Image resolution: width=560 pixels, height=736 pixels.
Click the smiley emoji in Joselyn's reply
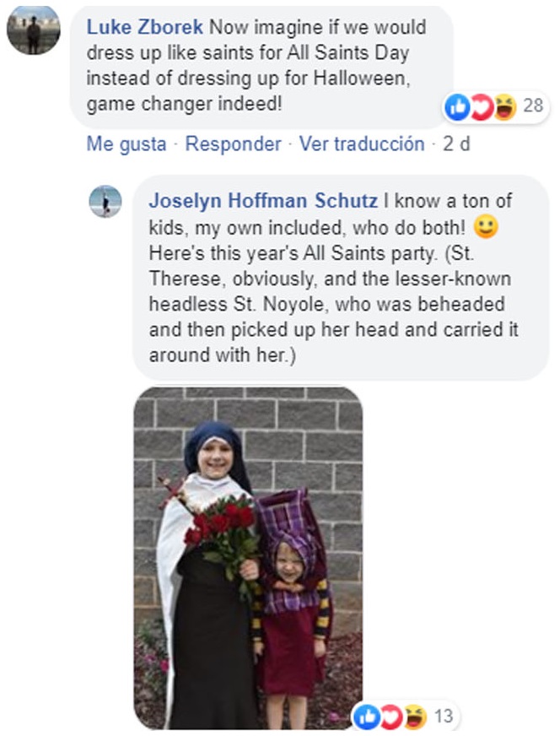(486, 227)
